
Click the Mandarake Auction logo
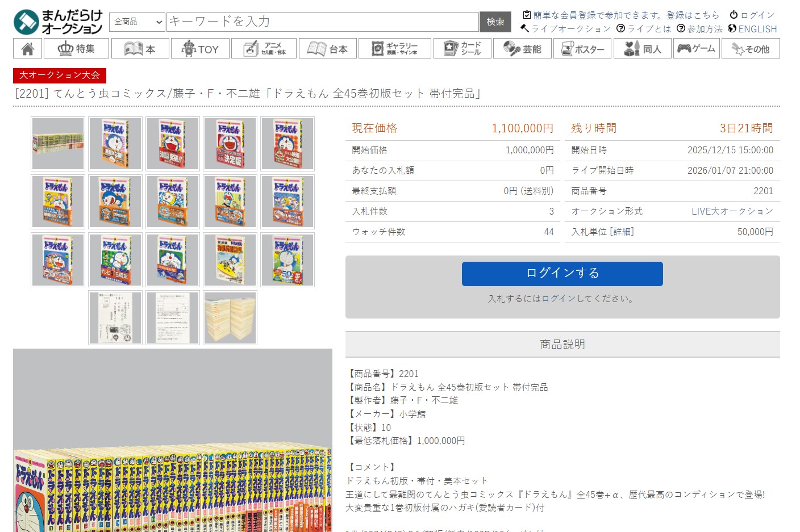58,22
